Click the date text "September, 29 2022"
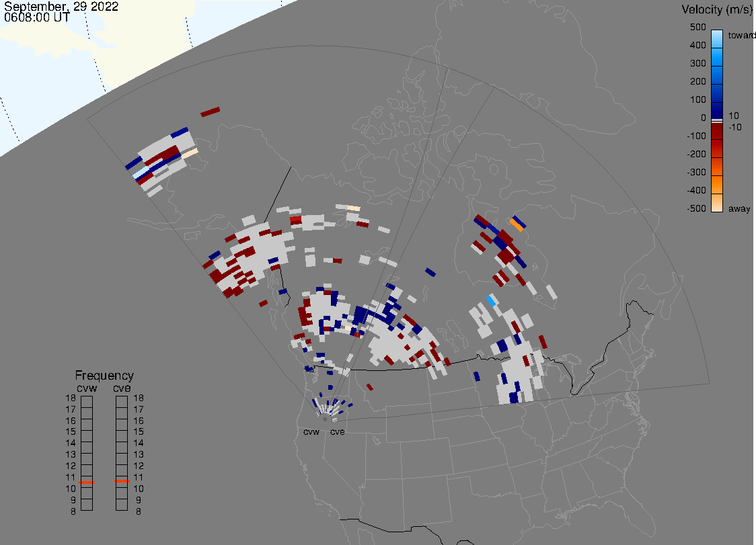 (x=61, y=7)
